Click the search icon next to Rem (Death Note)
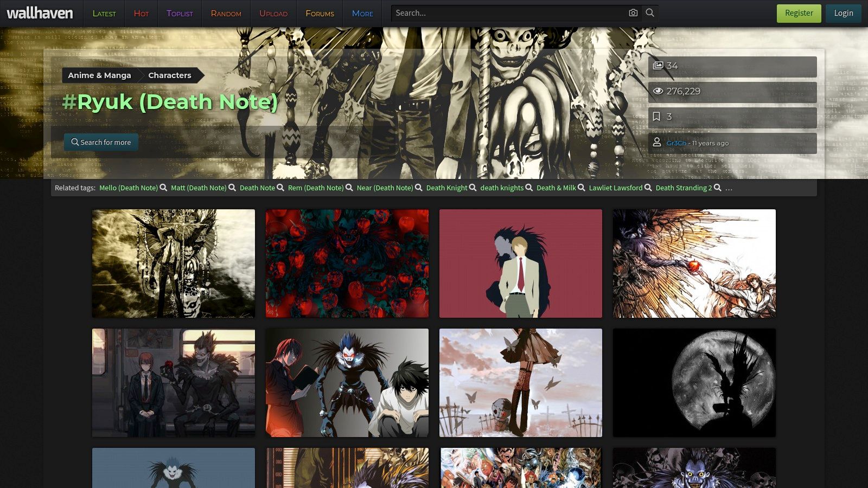The height and width of the screenshot is (488, 868). (x=349, y=188)
